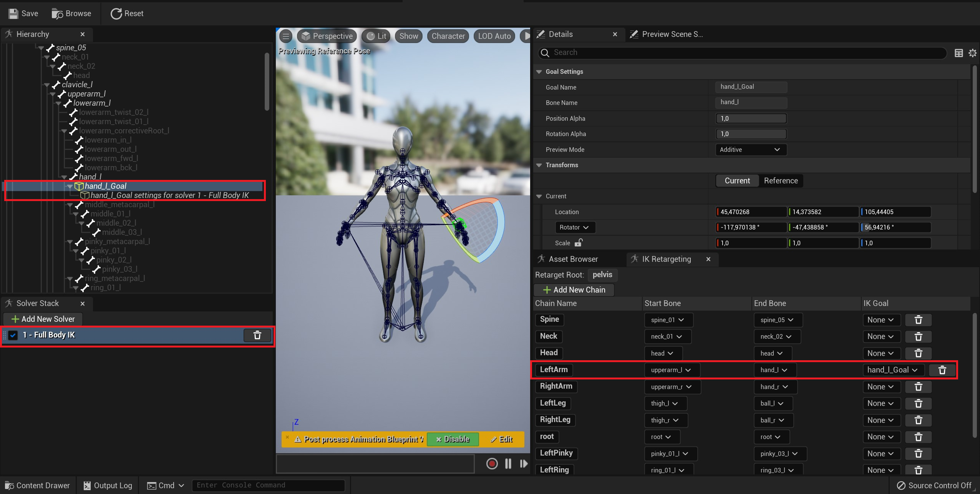Viewport: 980px width, 494px height.
Task: Unlock the Scale ratio lock
Action: click(x=579, y=243)
